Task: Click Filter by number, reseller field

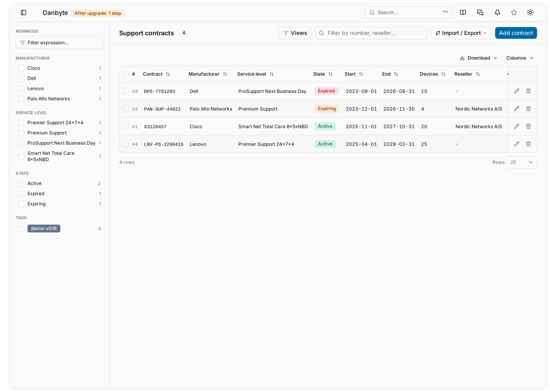Action: pyautogui.click(x=371, y=33)
